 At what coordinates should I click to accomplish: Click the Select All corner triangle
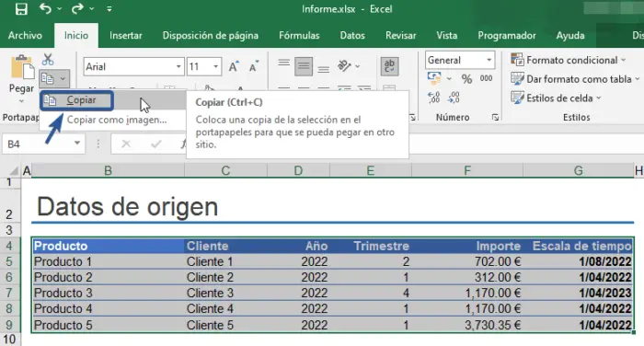(x=14, y=170)
